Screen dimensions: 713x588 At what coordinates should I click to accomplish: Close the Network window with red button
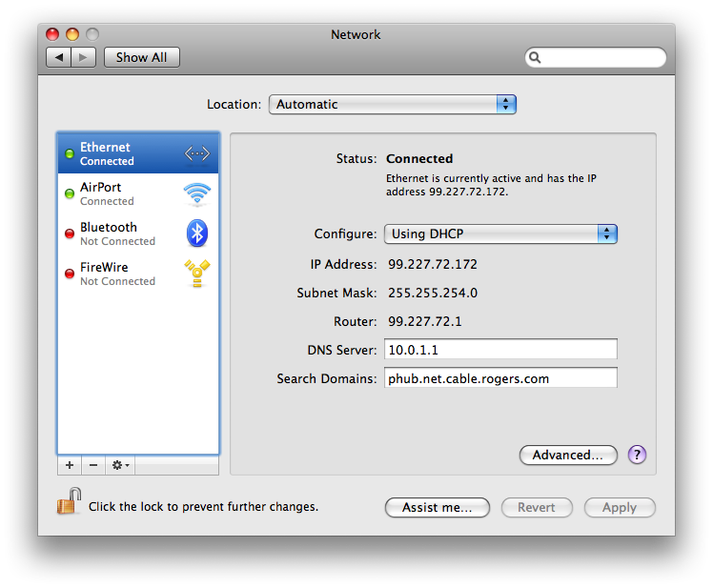[52, 34]
